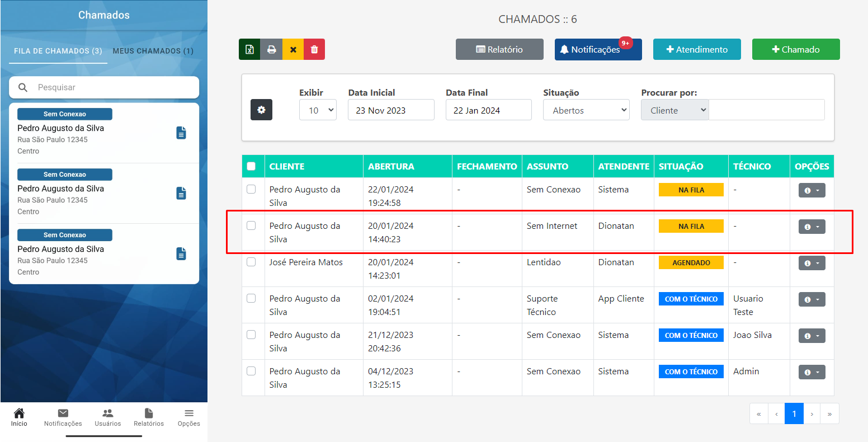
Task: Click the printer icon button
Action: 271,49
